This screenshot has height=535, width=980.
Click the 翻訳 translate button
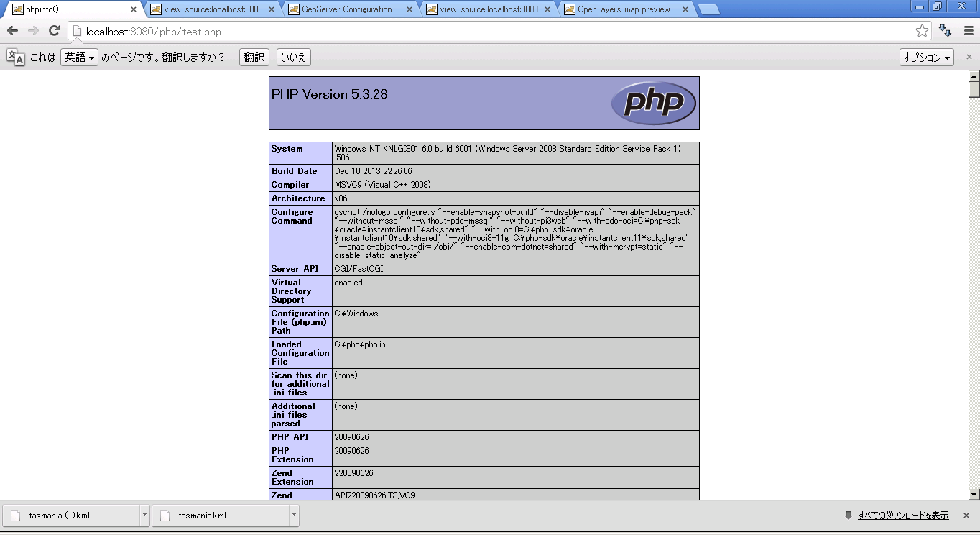click(254, 58)
